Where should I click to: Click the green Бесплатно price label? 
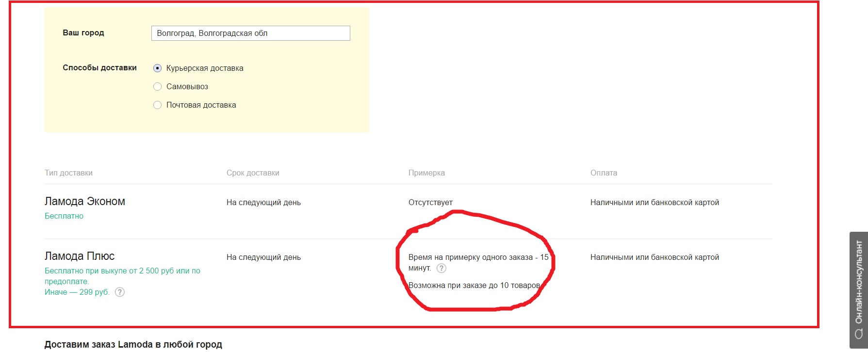click(x=64, y=216)
